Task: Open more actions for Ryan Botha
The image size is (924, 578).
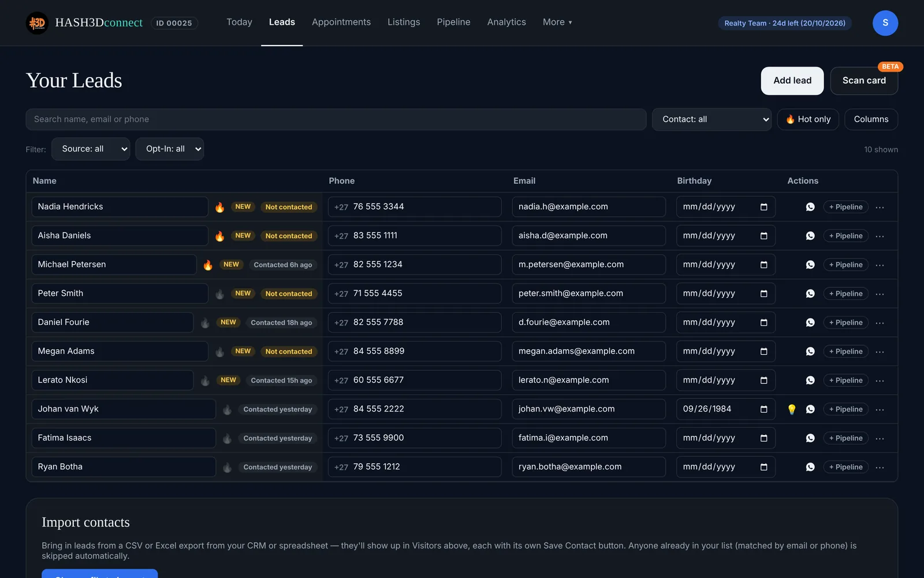Action: (880, 467)
